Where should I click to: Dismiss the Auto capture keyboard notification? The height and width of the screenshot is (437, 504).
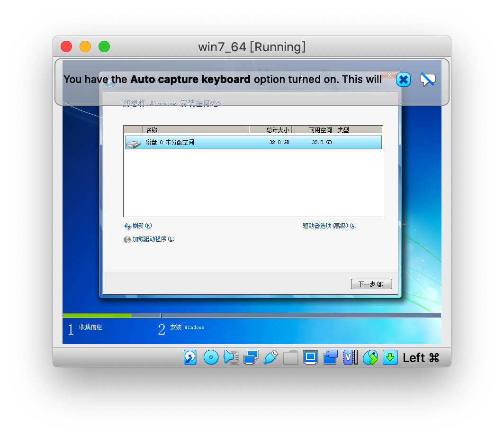(404, 80)
